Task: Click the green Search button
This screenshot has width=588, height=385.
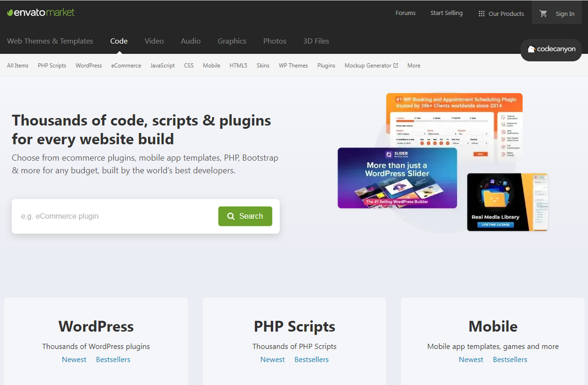Action: click(x=245, y=216)
